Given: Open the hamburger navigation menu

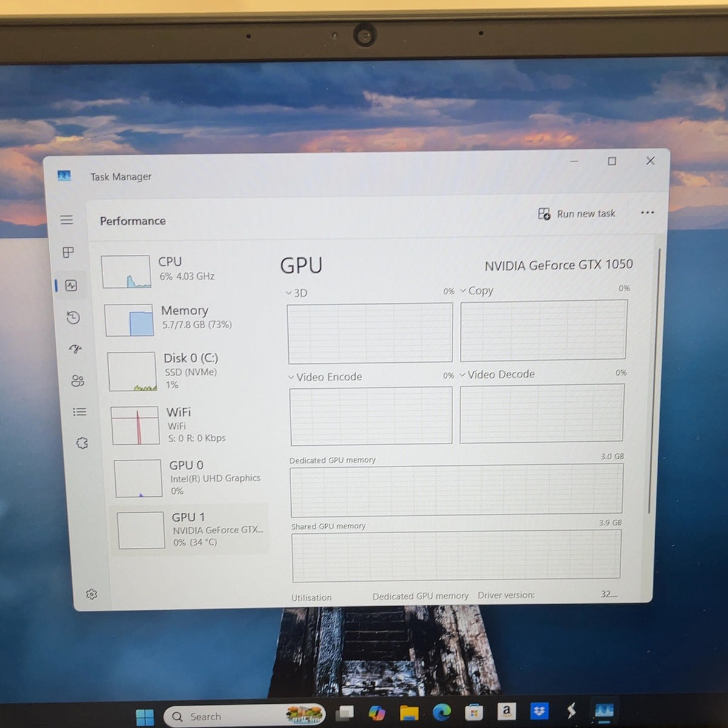Looking at the screenshot, I should click(x=67, y=220).
